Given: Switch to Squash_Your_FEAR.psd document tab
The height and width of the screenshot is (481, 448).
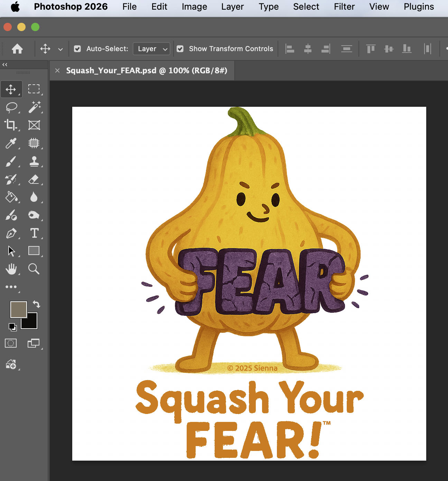Looking at the screenshot, I should tap(147, 70).
